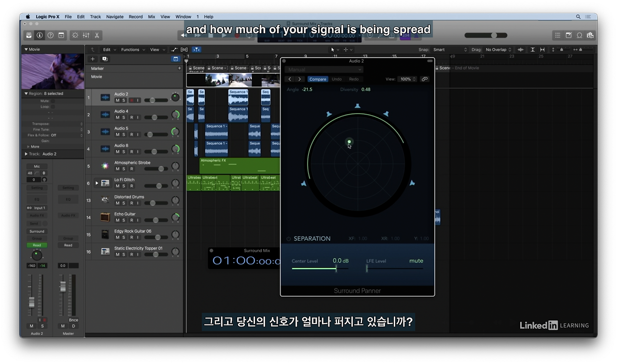Select previous preset arrow in plug-in
The width and height of the screenshot is (617, 364).
point(290,79)
